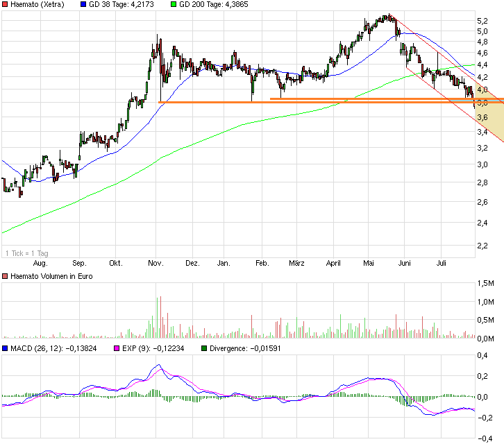Image resolution: width=504 pixels, height=444 pixels.
Task: Click the blue GD 38 Tage legend swatch
Action: pyautogui.click(x=85, y=4)
